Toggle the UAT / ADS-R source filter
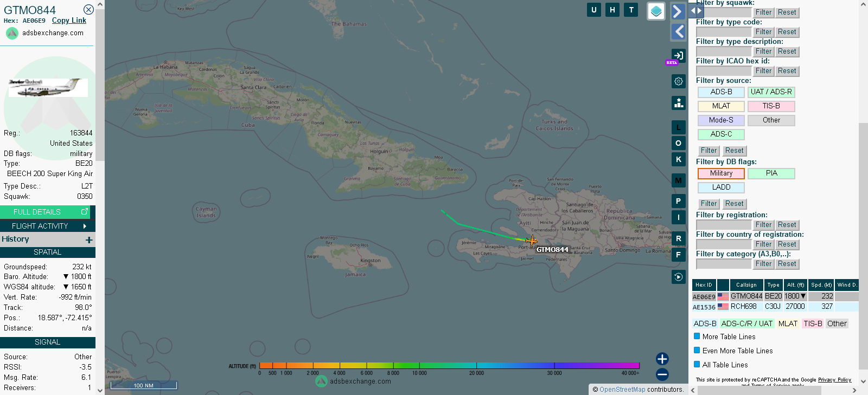 coord(771,92)
